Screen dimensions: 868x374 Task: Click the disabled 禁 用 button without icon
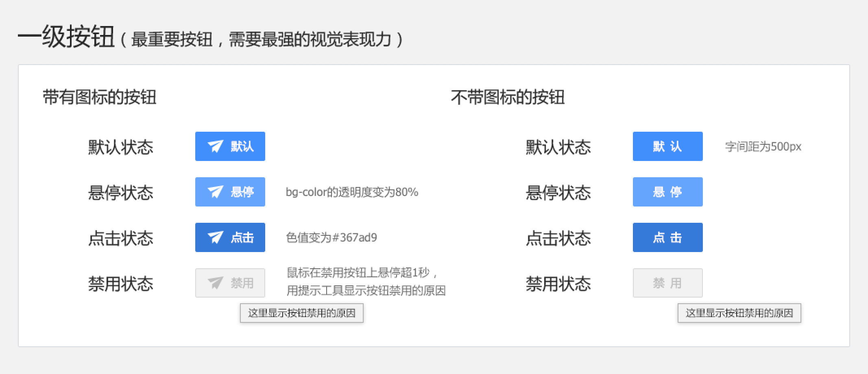[667, 283]
